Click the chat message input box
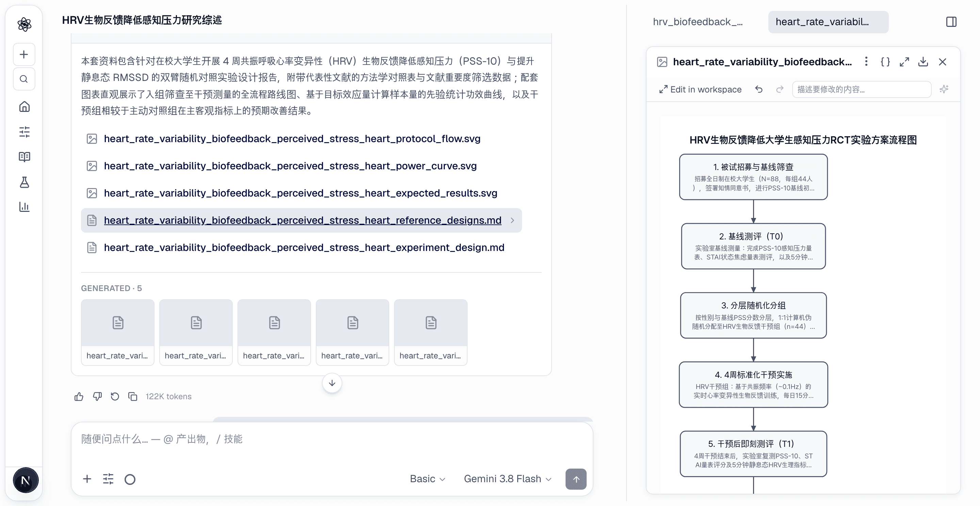The width and height of the screenshot is (980, 506). [332, 439]
